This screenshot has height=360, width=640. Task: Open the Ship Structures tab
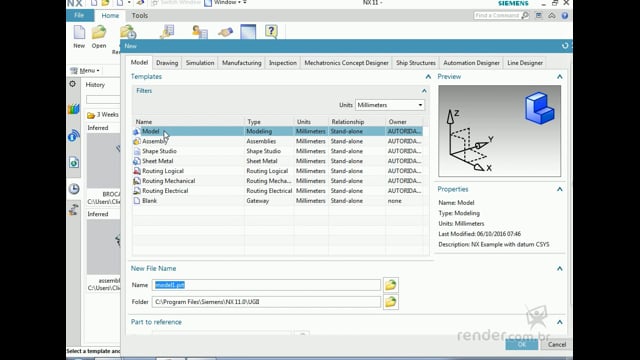tap(416, 63)
